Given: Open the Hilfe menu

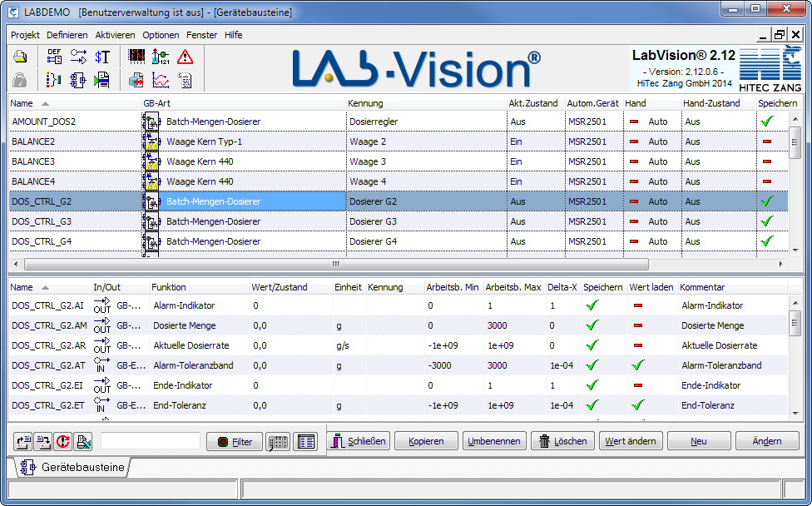Looking at the screenshot, I should pos(234,35).
